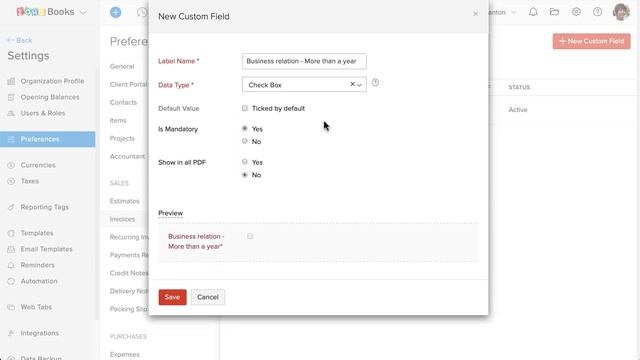Click the Label Name input field
Screen dimensions: 640x360
click(304, 61)
